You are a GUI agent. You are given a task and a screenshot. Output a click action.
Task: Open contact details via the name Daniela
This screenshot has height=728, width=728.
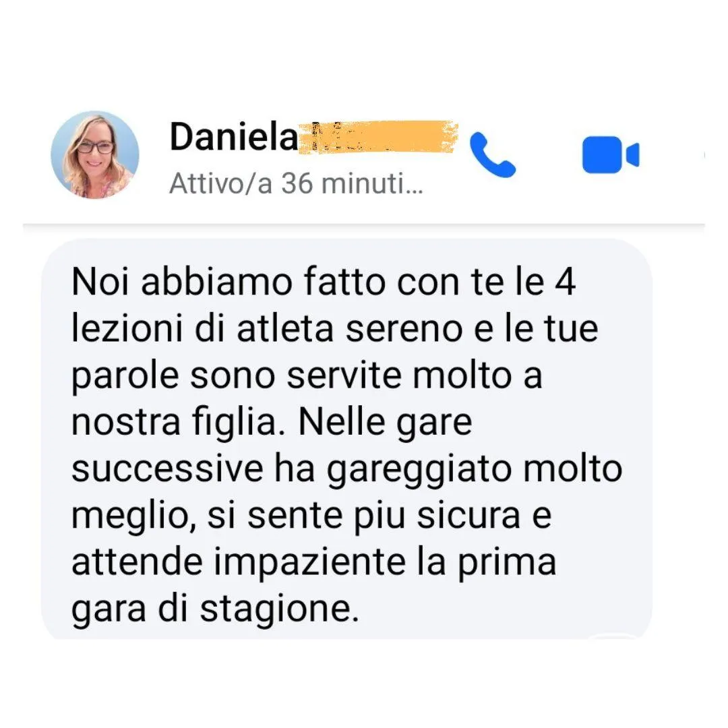tap(233, 137)
